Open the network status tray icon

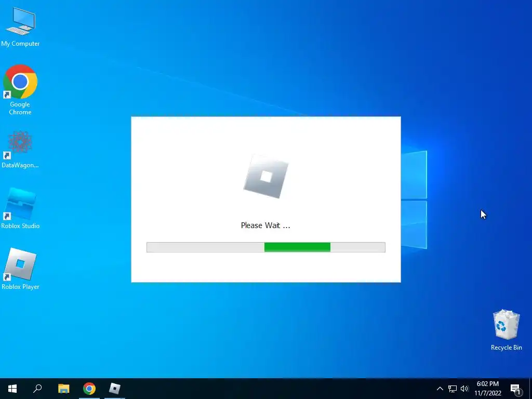(x=453, y=389)
